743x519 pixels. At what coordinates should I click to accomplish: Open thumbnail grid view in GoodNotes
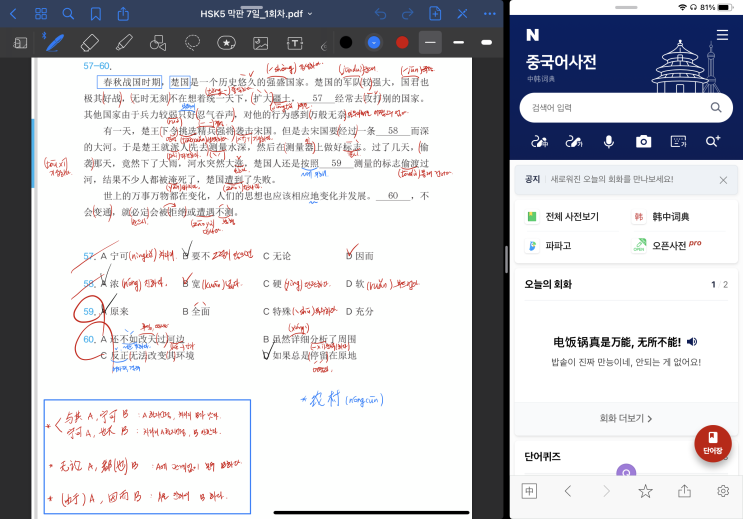click(x=41, y=14)
